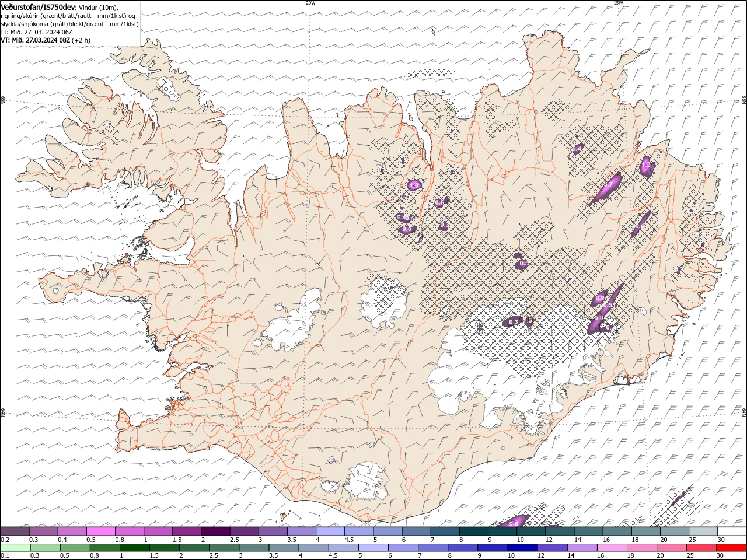The image size is (747, 560).
Task: Select the bright red 30+ rain swatch
Action: [x=731, y=548]
